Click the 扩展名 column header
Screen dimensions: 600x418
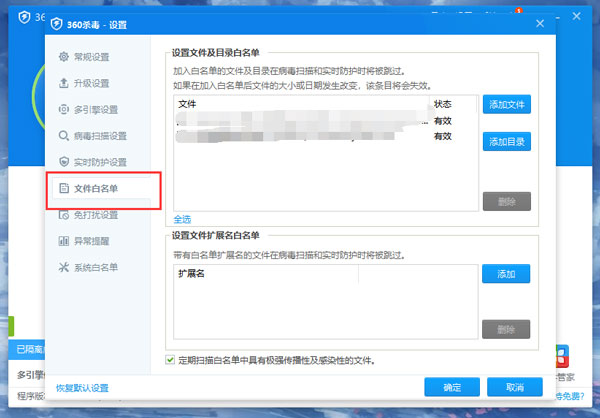[x=266, y=274]
